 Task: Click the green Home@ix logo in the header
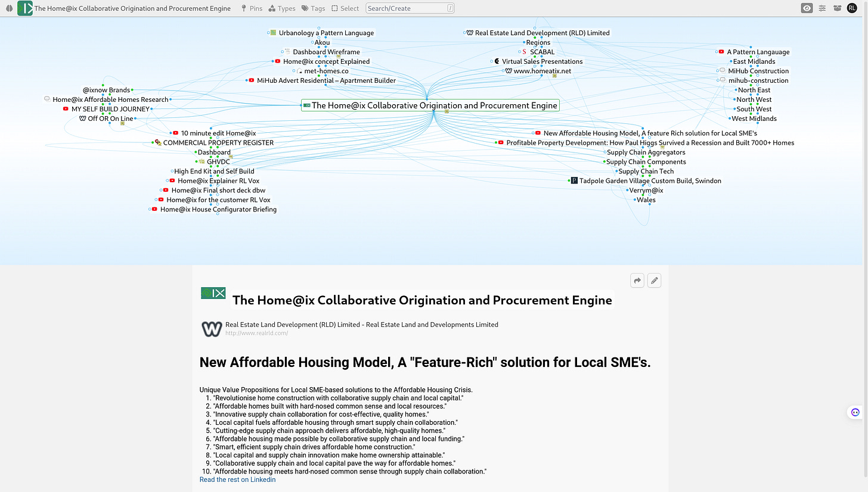pos(25,8)
